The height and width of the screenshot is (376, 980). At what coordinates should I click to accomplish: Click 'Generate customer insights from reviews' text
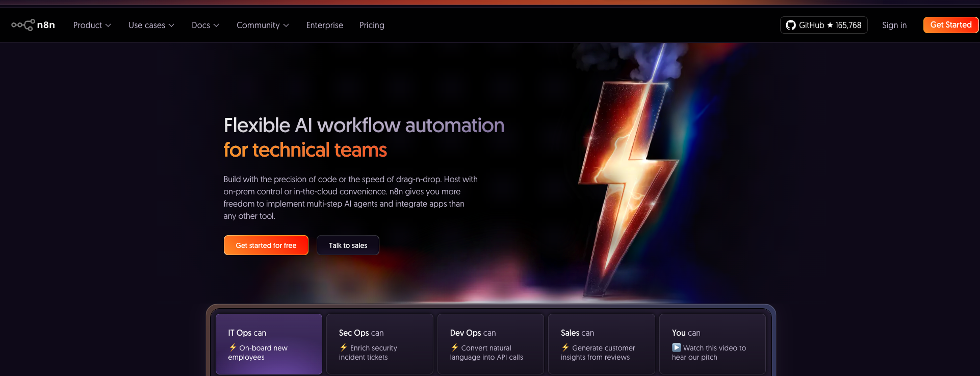tap(598, 353)
